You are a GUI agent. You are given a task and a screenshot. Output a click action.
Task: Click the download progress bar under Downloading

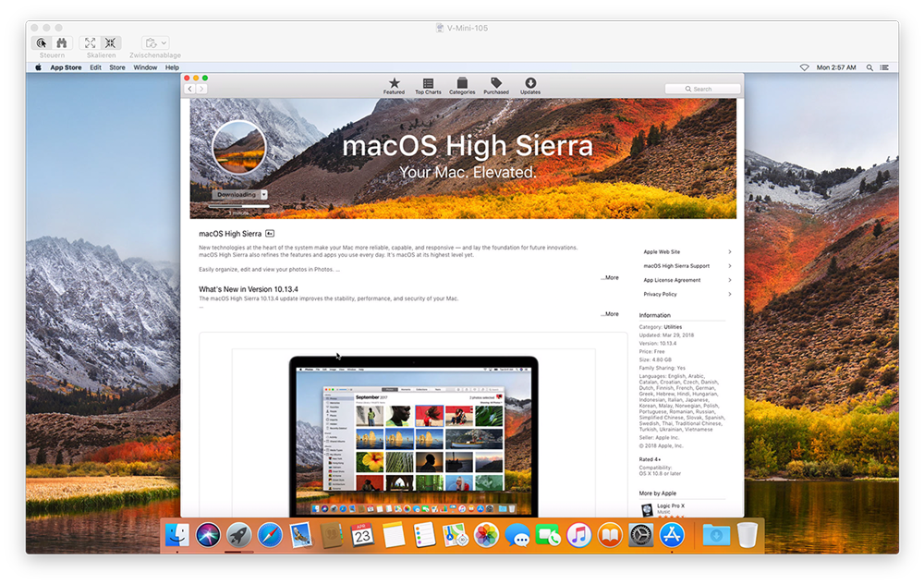coord(238,206)
